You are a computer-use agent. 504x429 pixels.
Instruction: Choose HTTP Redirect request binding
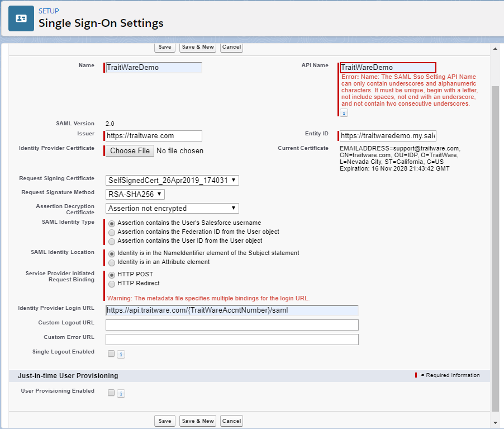pyautogui.click(x=112, y=284)
